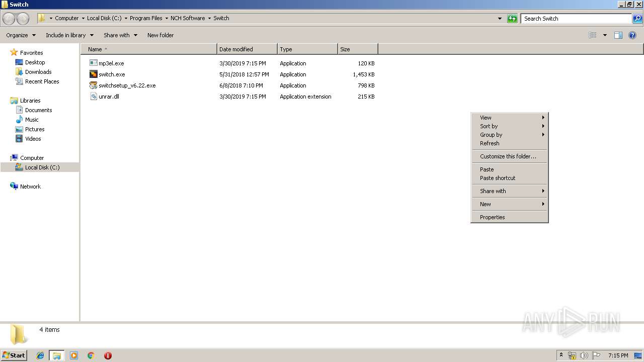Choose Properties from the context menu
644x362 pixels.
[x=509, y=217]
